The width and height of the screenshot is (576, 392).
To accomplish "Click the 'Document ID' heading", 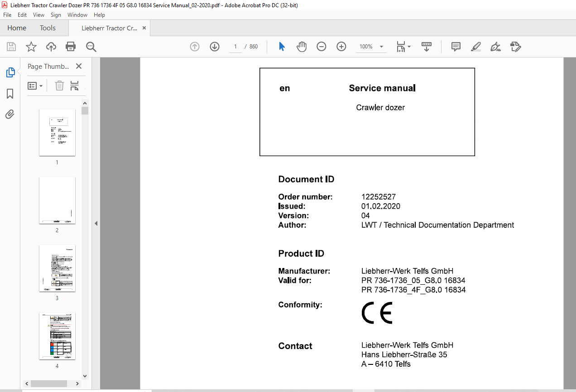I will (x=306, y=179).
